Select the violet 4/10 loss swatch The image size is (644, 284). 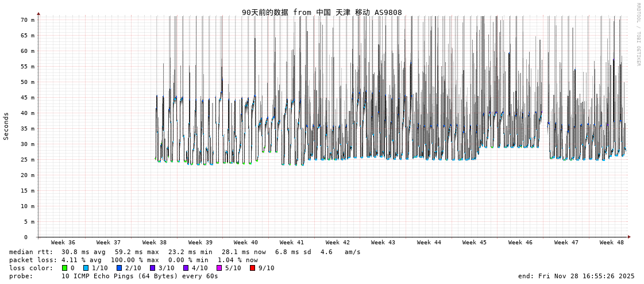click(x=186, y=268)
